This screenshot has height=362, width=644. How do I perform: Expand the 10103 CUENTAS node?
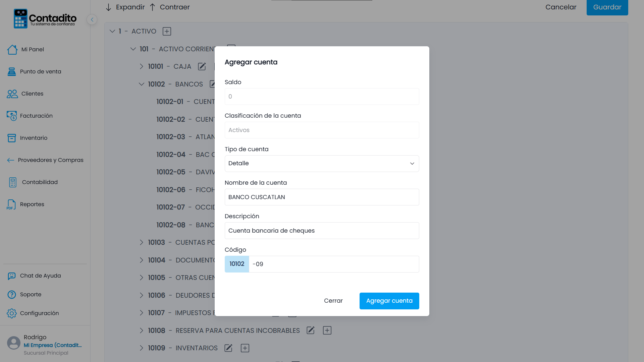(141, 242)
